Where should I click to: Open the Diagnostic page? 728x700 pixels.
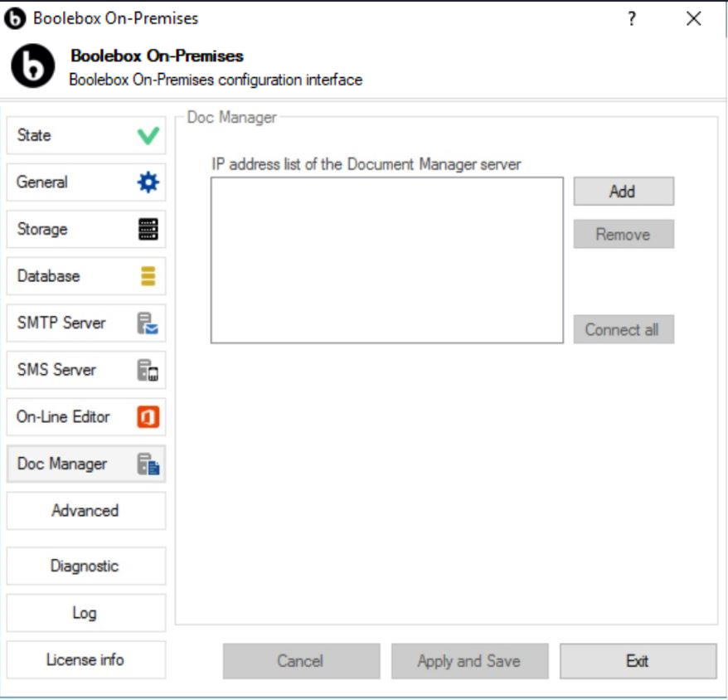point(86,566)
